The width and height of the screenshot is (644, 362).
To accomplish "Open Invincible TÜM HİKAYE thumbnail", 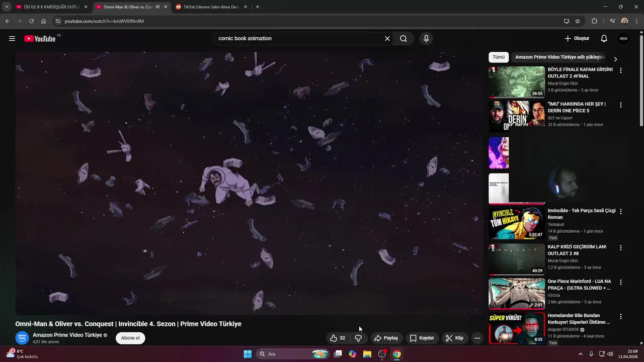I will pos(517,223).
